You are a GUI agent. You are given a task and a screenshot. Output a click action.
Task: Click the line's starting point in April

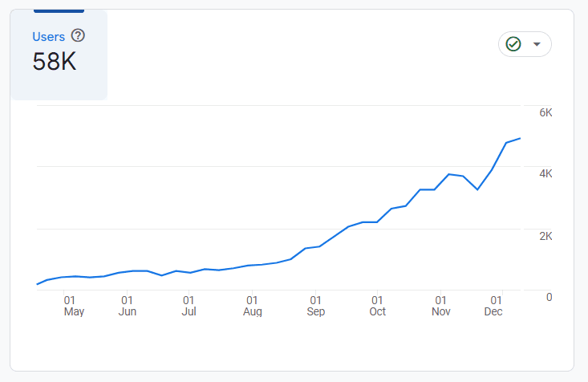(x=37, y=284)
